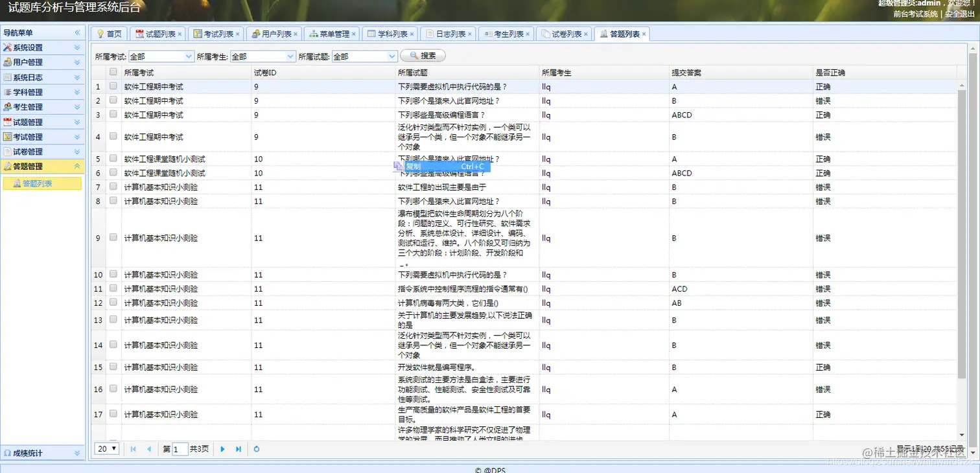This screenshot has width=980, height=473.
Task: Close the 考试列表 tab
Action: (x=238, y=34)
